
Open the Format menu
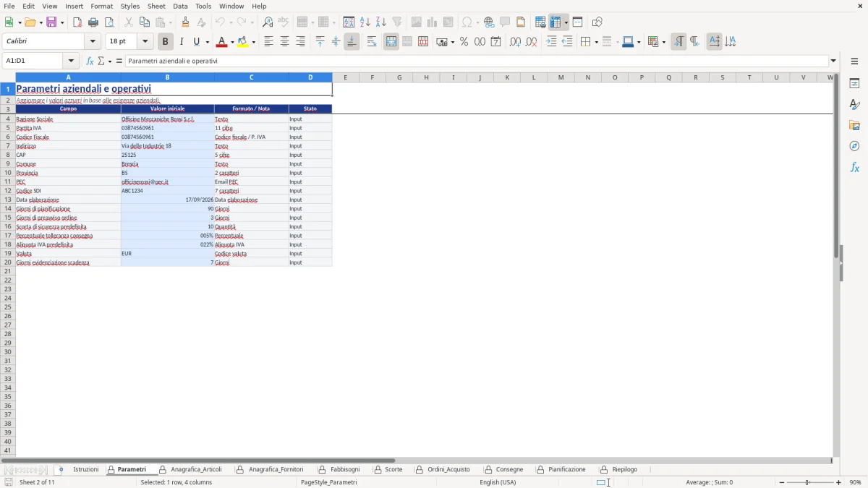(x=102, y=6)
